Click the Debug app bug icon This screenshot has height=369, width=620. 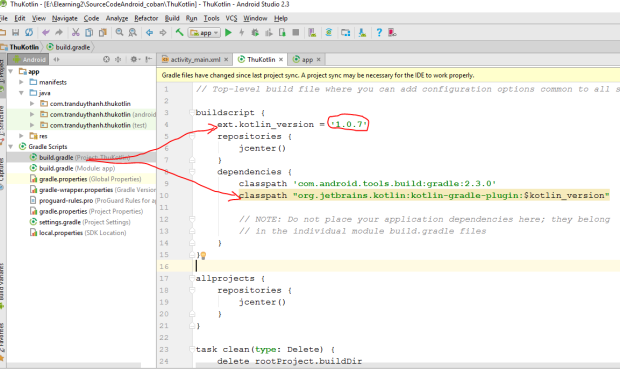(255, 33)
